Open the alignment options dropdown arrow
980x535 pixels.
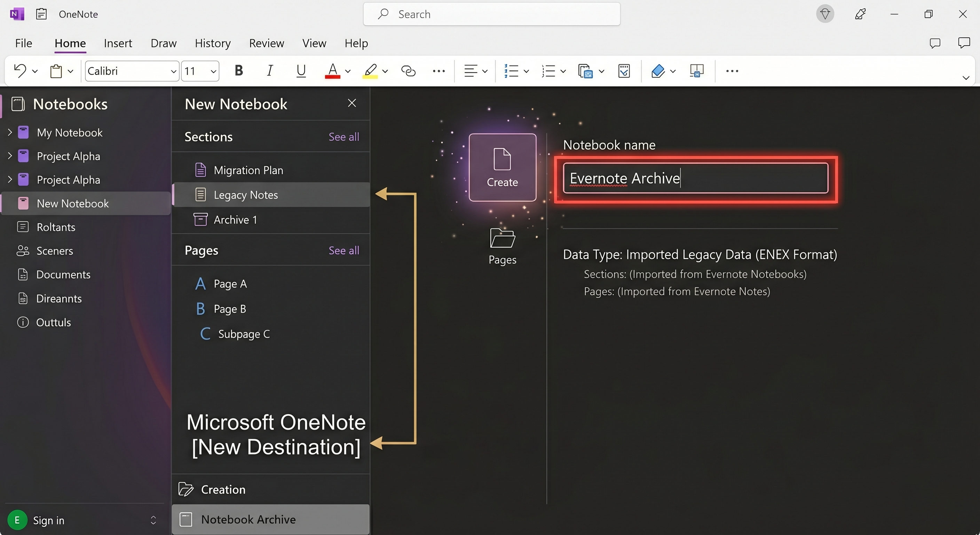[485, 71]
